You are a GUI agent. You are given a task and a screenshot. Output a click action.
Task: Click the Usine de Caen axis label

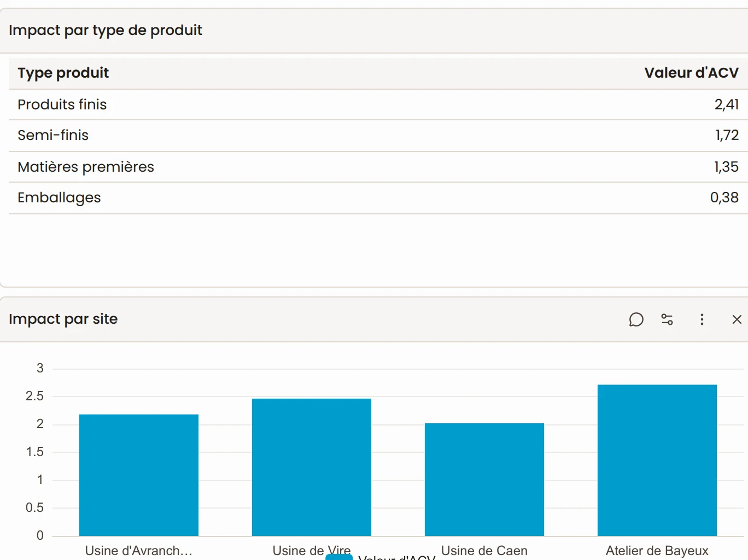484,551
